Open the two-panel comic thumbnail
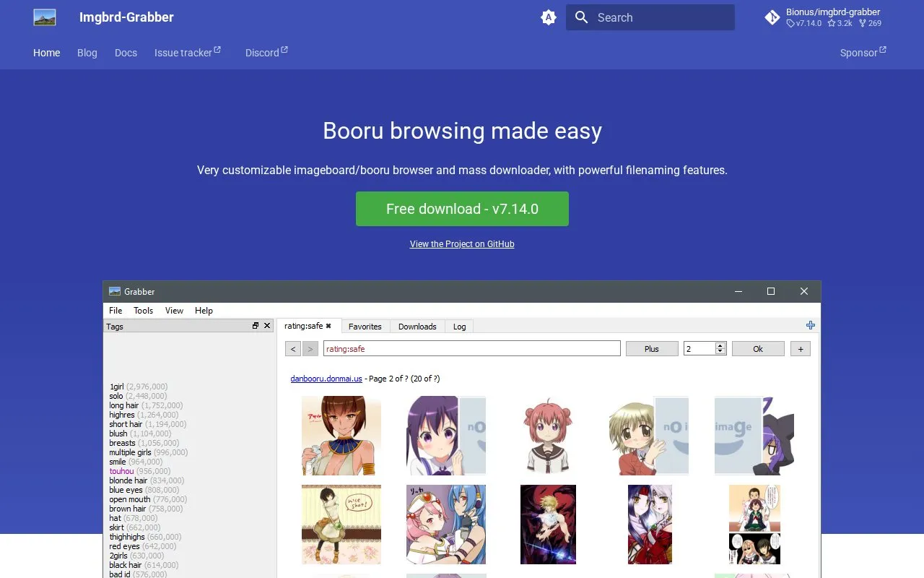The height and width of the screenshot is (578, 924). click(754, 525)
